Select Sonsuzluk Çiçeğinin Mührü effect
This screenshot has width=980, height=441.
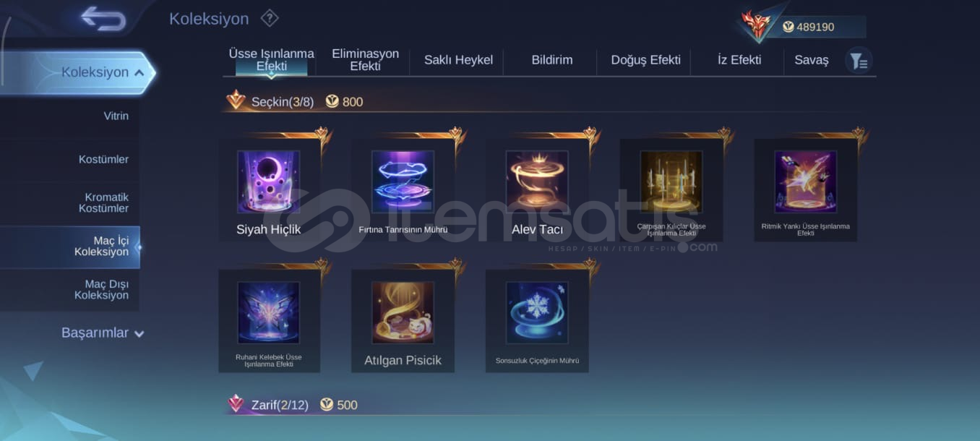pyautogui.click(x=537, y=321)
